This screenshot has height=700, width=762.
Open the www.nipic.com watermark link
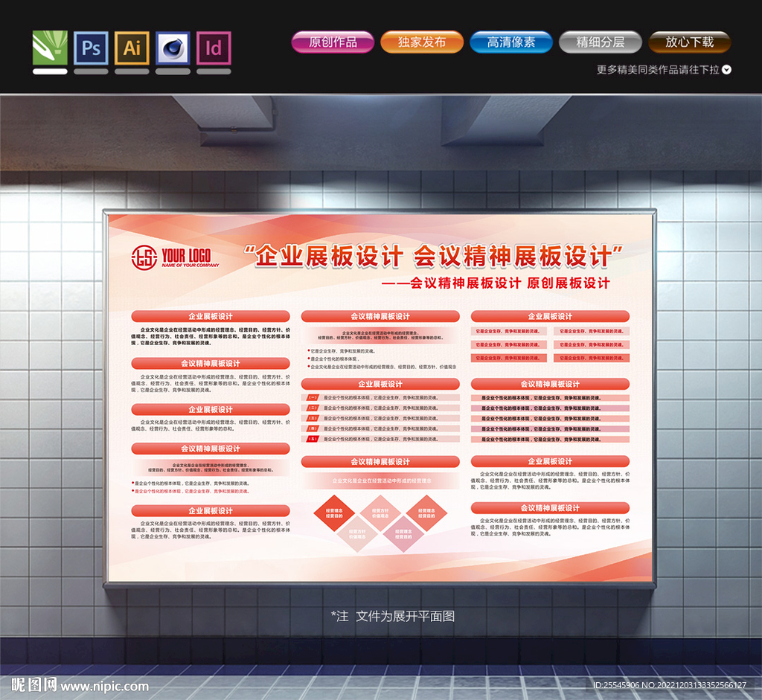point(105,686)
